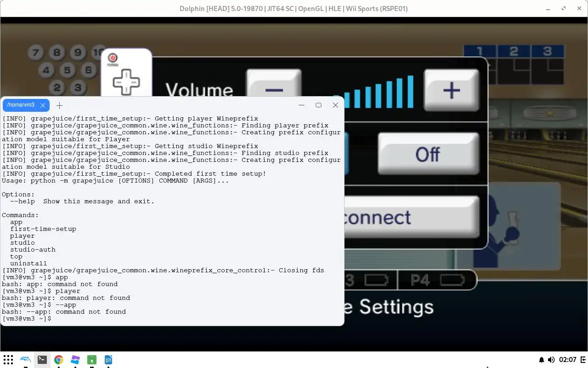This screenshot has width=588, height=368.
Task: Click the Reconnect button in Wii settings
Action: (x=411, y=217)
